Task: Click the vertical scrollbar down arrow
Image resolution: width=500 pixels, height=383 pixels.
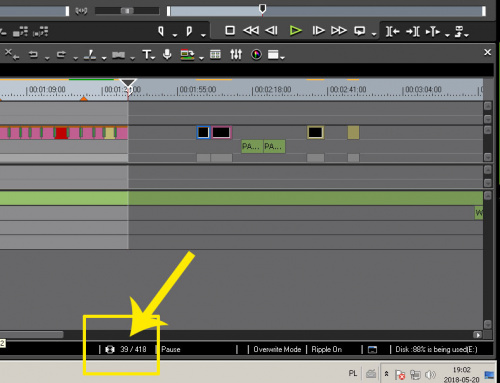Action: click(x=488, y=324)
